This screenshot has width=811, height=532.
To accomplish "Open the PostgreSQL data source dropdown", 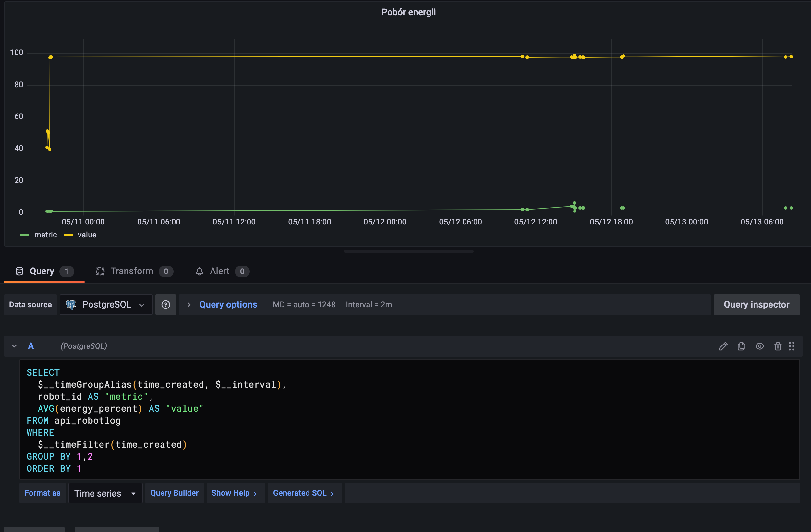I will click(106, 305).
